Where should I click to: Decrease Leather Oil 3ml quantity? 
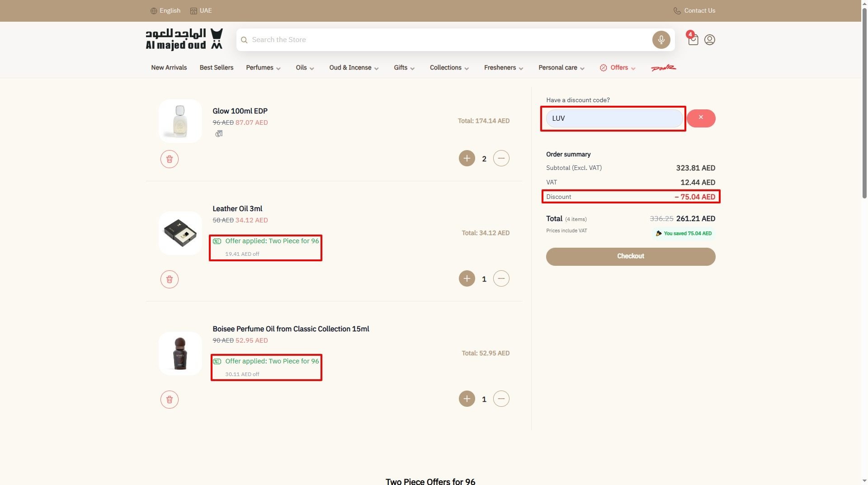point(501,278)
